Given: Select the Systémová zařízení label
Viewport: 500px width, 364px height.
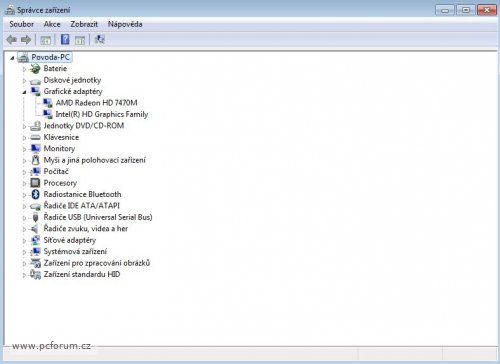Looking at the screenshot, I should pyautogui.click(x=75, y=251).
